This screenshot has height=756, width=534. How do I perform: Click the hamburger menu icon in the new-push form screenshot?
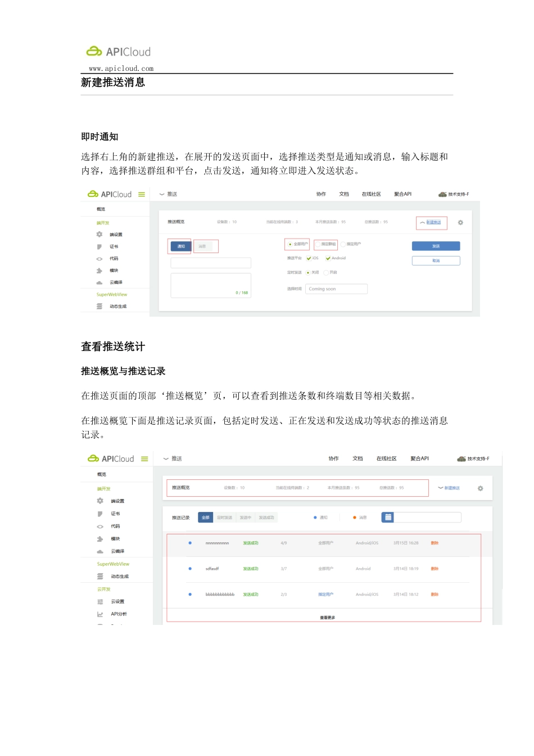142,195
